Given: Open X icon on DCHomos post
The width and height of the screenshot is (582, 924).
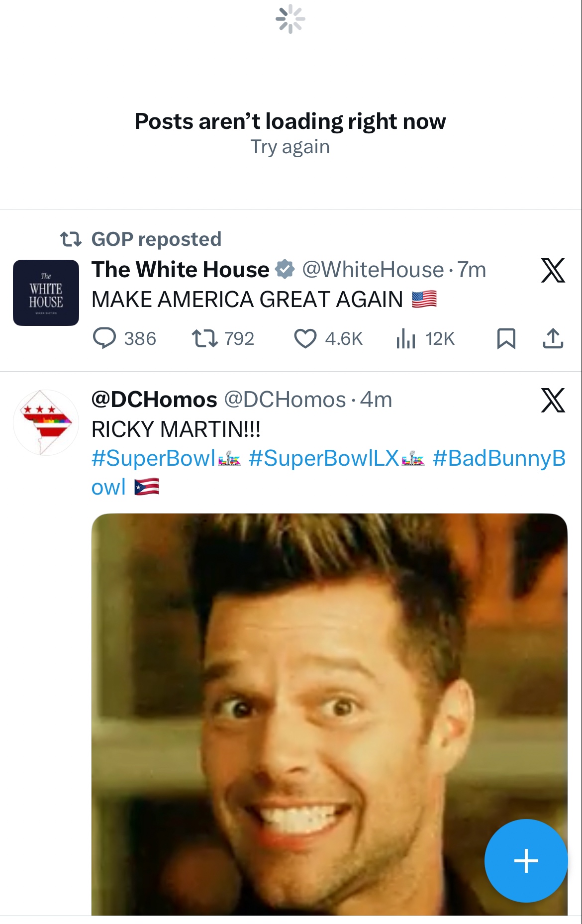Looking at the screenshot, I should pos(553,401).
